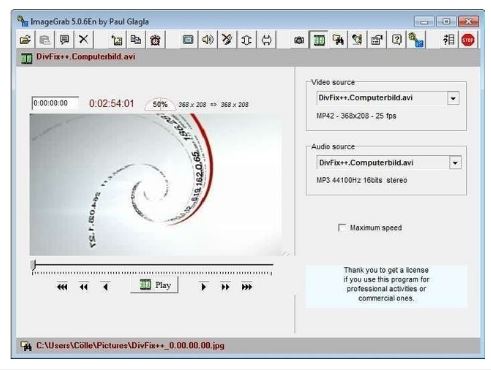Jump to start with triple-left arrows
491x370 pixels.
[x=62, y=287]
